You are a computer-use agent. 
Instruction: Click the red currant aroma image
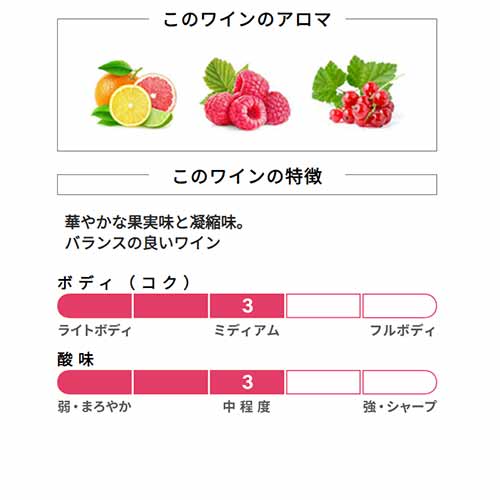point(356,91)
